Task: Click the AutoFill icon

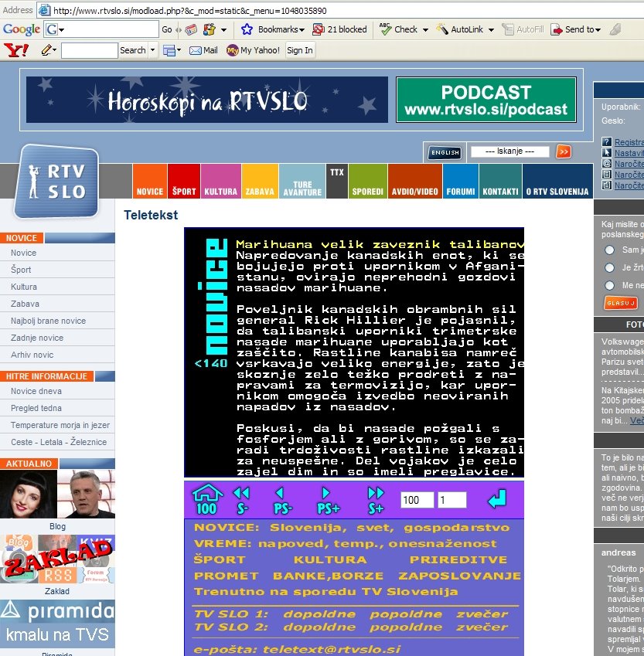Action: coord(508,29)
